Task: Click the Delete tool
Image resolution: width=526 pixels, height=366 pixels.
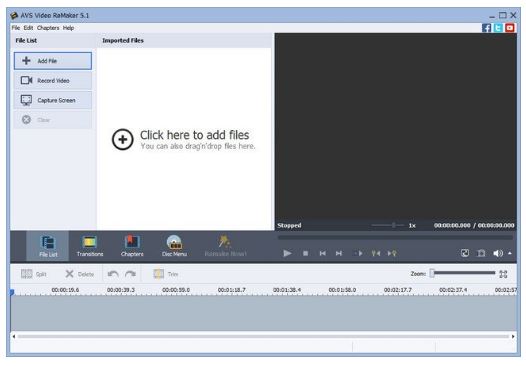Action: coord(80,274)
